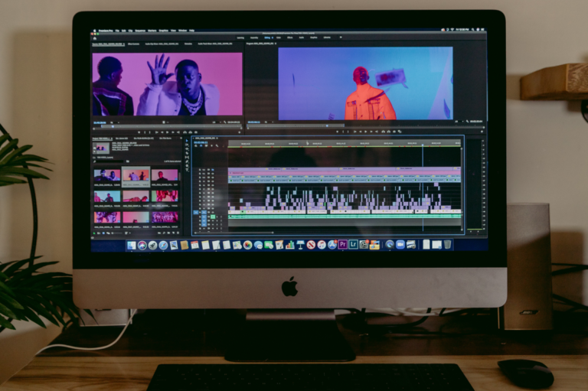The width and height of the screenshot is (588, 391).
Task: Open the Program monitor zoom level dropdown
Action: pos(269,122)
